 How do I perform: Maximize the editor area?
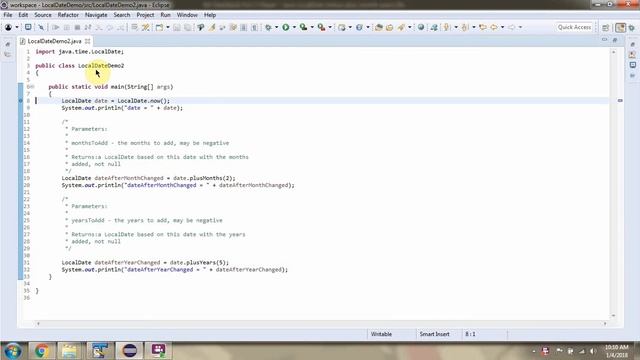pyautogui.click(x=615, y=40)
